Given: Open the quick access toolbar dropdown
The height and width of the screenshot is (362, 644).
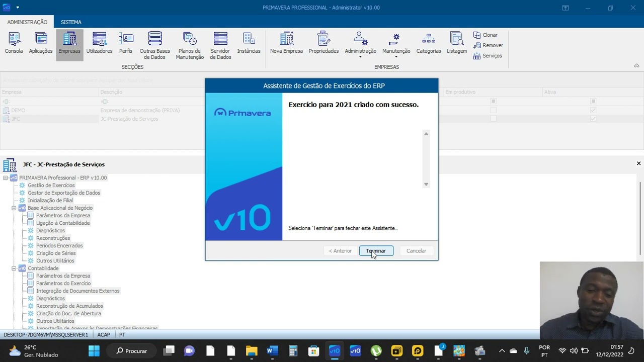Looking at the screenshot, I should 18,8.
